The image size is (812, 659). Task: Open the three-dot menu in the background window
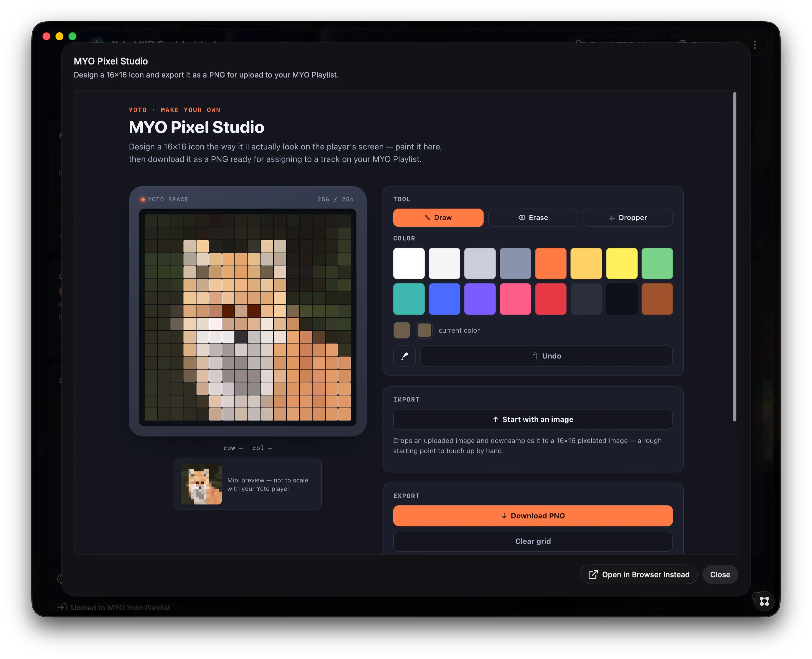pyautogui.click(x=754, y=45)
